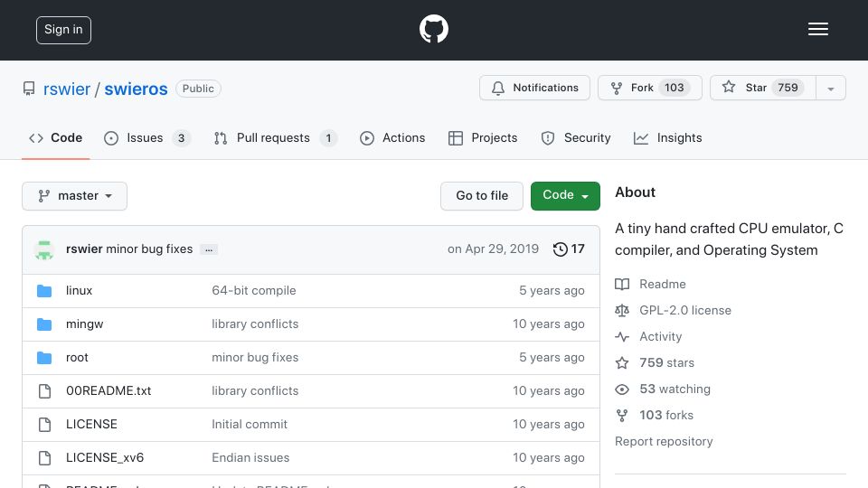868x488 pixels.
Task: Fork the repository with Fork button
Action: tap(650, 88)
